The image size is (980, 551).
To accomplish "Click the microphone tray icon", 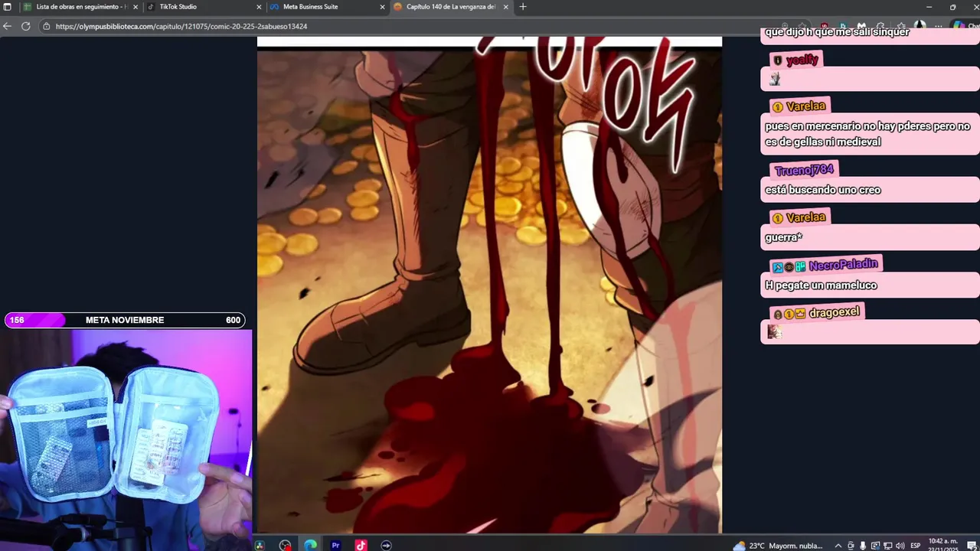I will (x=863, y=546).
